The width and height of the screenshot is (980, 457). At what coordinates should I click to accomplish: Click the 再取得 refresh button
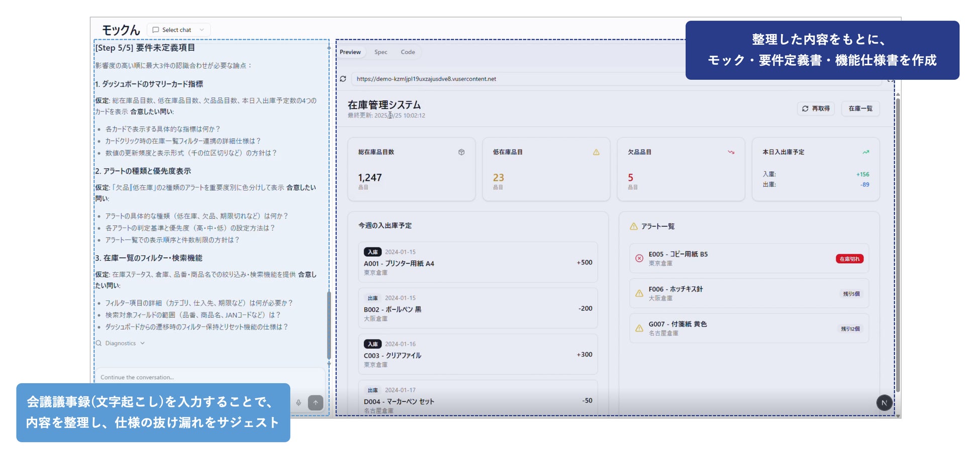816,108
